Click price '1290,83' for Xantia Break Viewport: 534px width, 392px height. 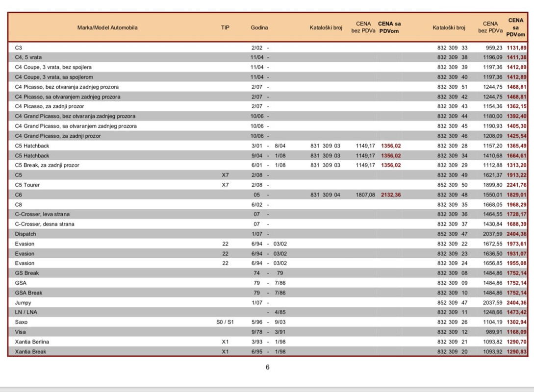coord(516,351)
